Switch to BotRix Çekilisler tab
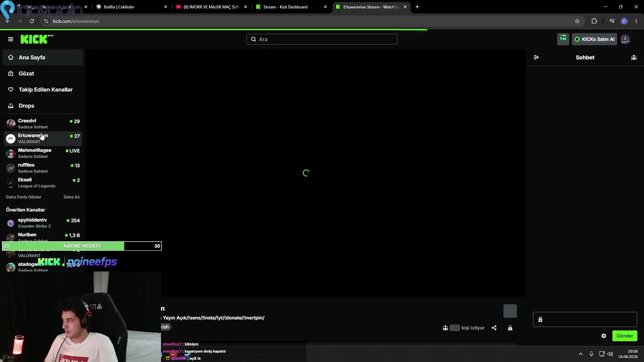The width and height of the screenshot is (644, 362). click(x=132, y=7)
